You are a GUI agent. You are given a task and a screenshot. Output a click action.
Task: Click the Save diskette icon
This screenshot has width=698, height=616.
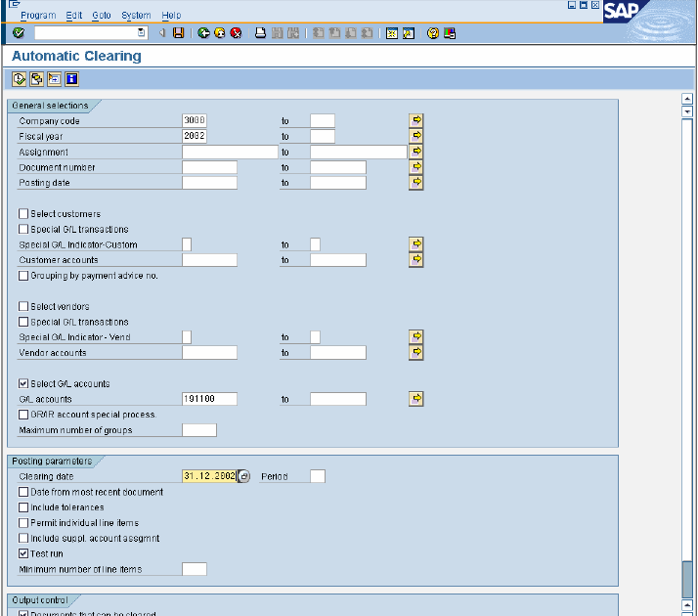pos(179,33)
